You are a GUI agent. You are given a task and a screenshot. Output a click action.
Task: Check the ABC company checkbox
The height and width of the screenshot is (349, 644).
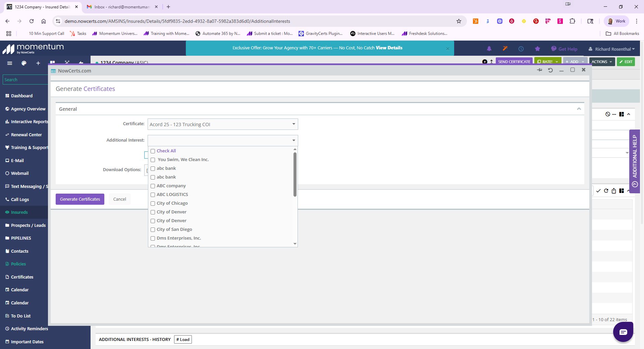[x=153, y=186]
